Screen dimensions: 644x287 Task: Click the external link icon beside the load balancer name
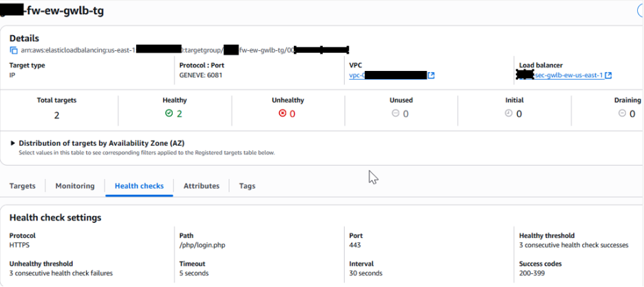tap(609, 75)
